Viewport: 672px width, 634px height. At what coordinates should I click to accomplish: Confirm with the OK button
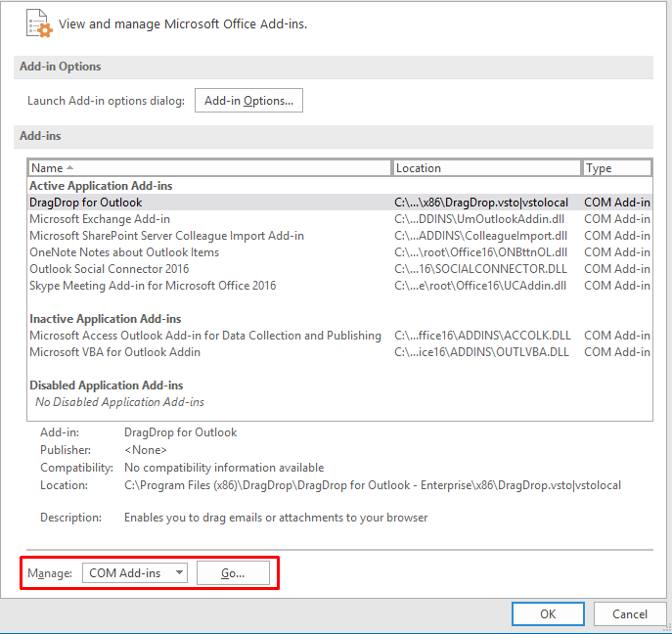click(x=548, y=613)
